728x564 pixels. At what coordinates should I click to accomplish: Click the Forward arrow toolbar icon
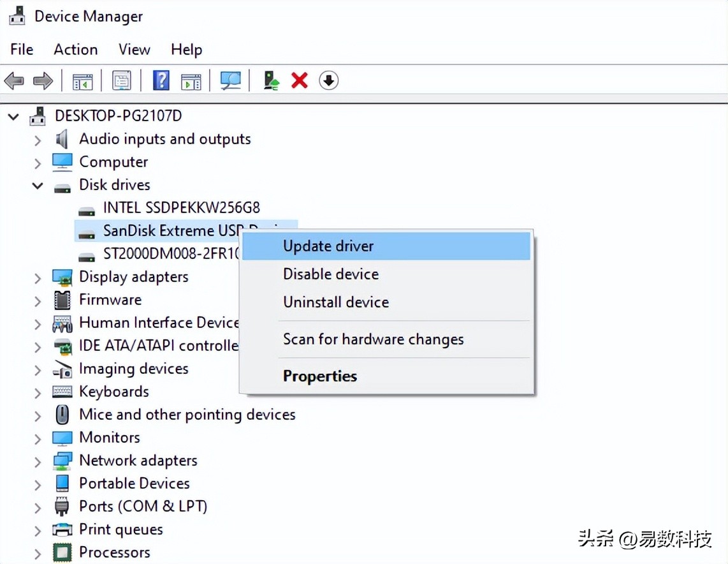[43, 81]
